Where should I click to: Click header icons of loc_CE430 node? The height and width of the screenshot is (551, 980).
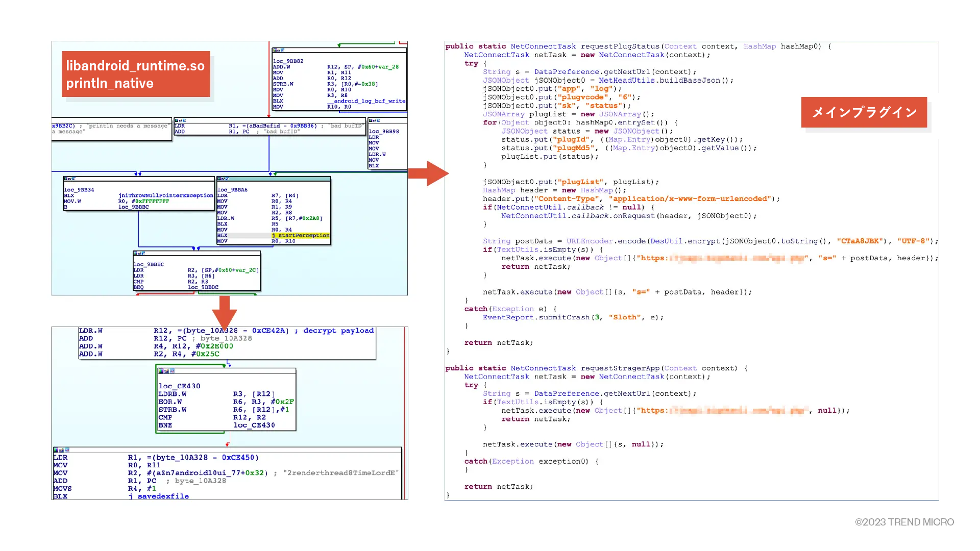coord(166,371)
